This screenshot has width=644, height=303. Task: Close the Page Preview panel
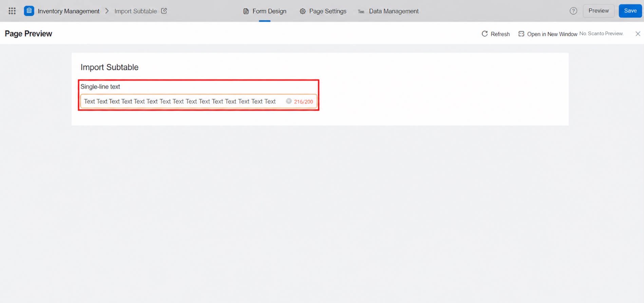(638, 34)
